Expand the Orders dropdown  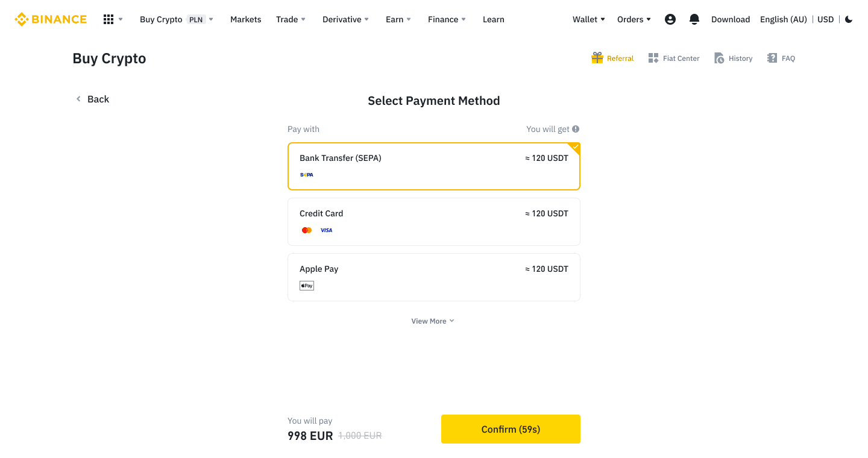(634, 19)
